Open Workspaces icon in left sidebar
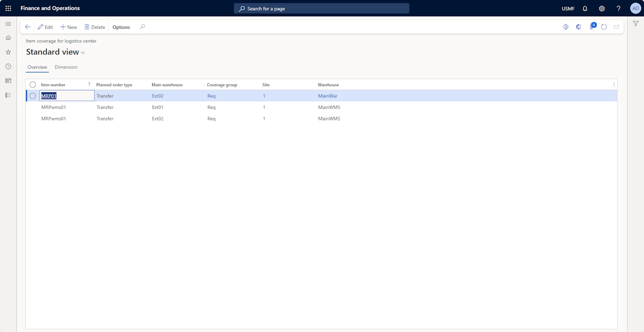This screenshot has height=332, width=644. coord(8,81)
